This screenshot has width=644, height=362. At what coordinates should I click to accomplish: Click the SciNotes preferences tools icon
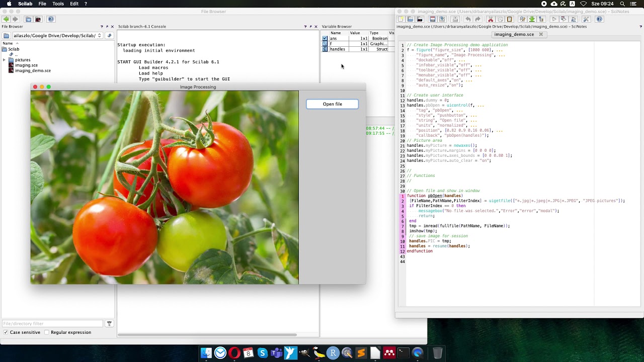tap(586, 19)
